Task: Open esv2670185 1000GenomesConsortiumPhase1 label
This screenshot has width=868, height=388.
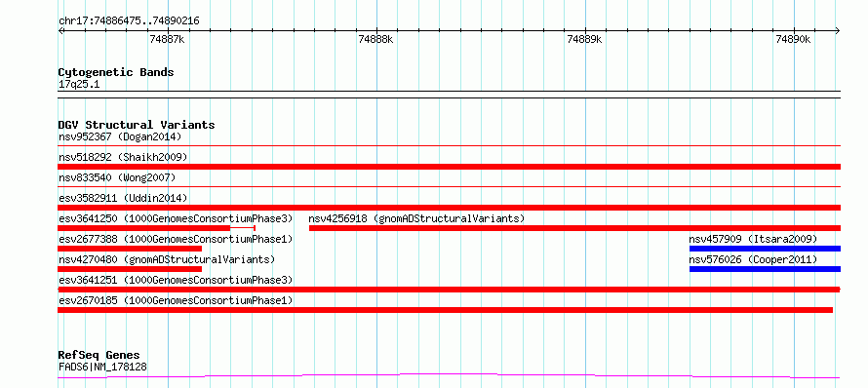Action: coord(176,300)
